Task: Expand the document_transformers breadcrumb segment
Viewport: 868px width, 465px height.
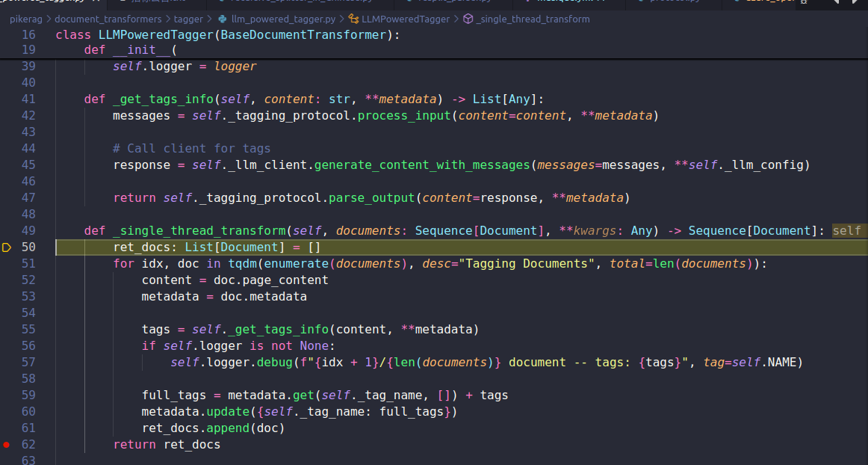Action: pos(108,19)
